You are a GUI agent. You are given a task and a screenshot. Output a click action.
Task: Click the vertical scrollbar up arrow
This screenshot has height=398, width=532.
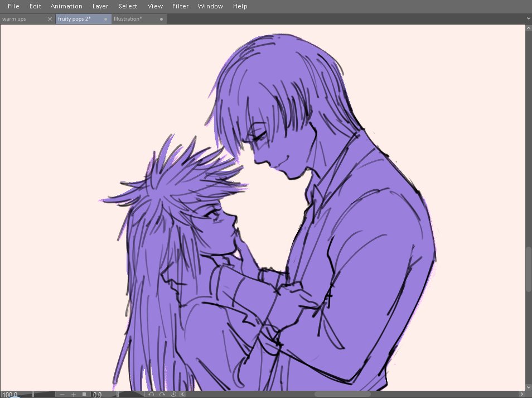coord(529,28)
